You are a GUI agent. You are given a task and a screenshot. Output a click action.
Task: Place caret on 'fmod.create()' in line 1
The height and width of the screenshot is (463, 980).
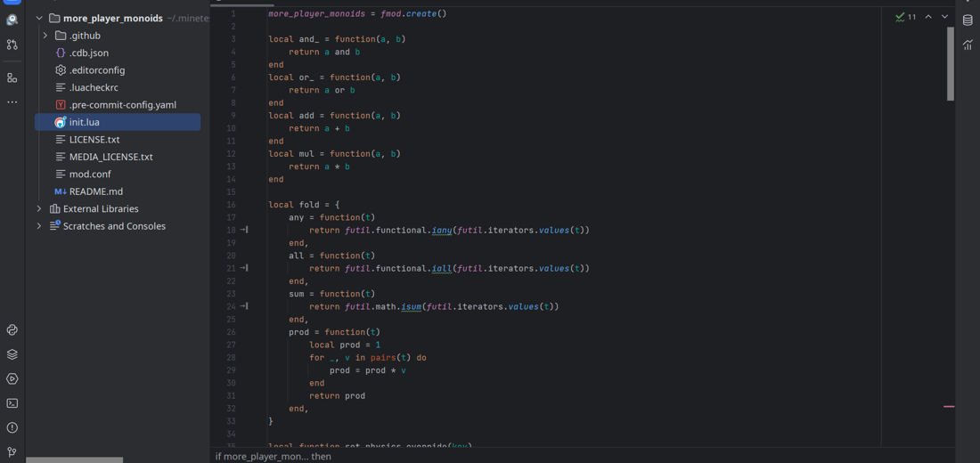point(413,13)
